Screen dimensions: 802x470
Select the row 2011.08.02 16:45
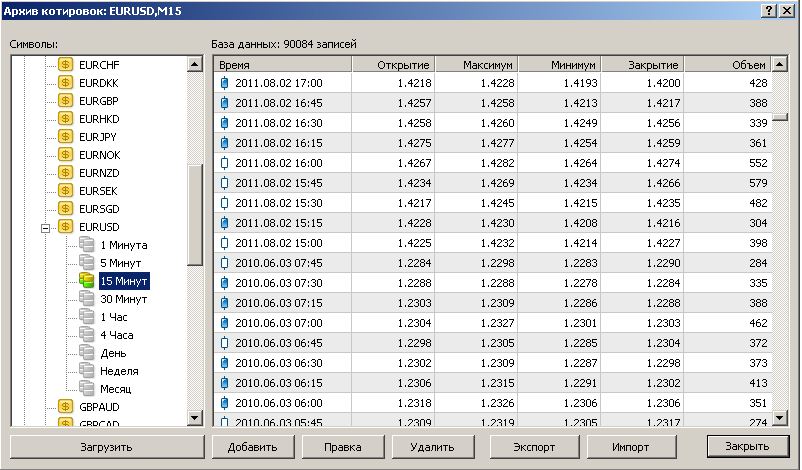pyautogui.click(x=493, y=103)
